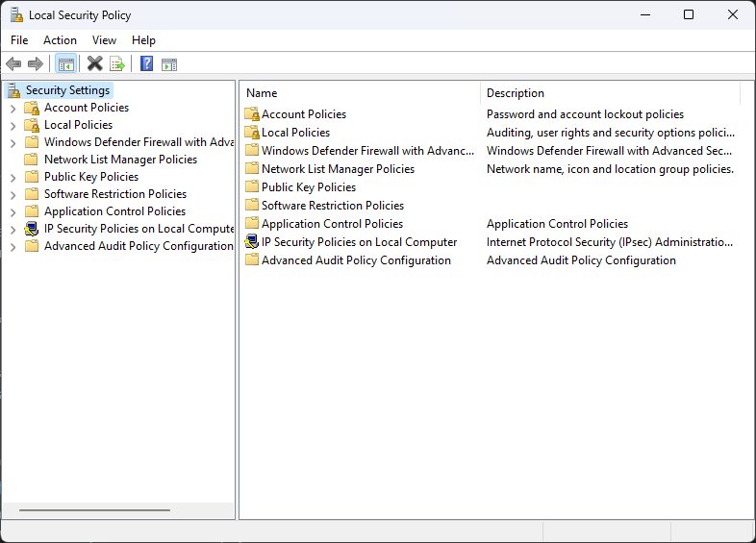The image size is (756, 543).
Task: Select Software Restriction Policies in right pane
Action: click(x=332, y=206)
